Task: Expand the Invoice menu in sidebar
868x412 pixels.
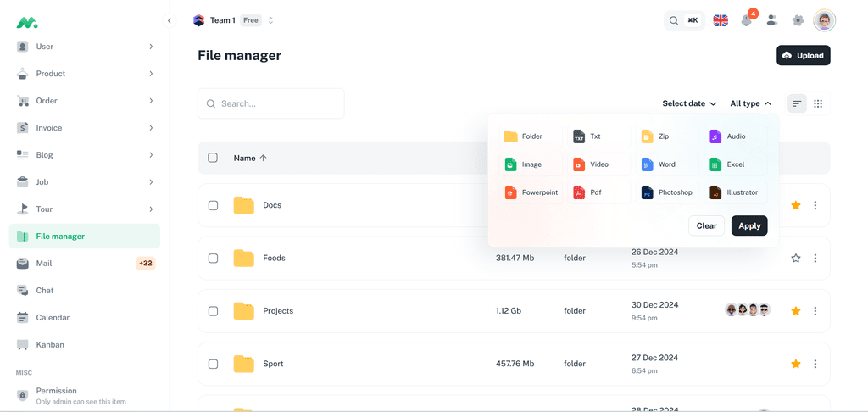Action: pyautogui.click(x=85, y=128)
